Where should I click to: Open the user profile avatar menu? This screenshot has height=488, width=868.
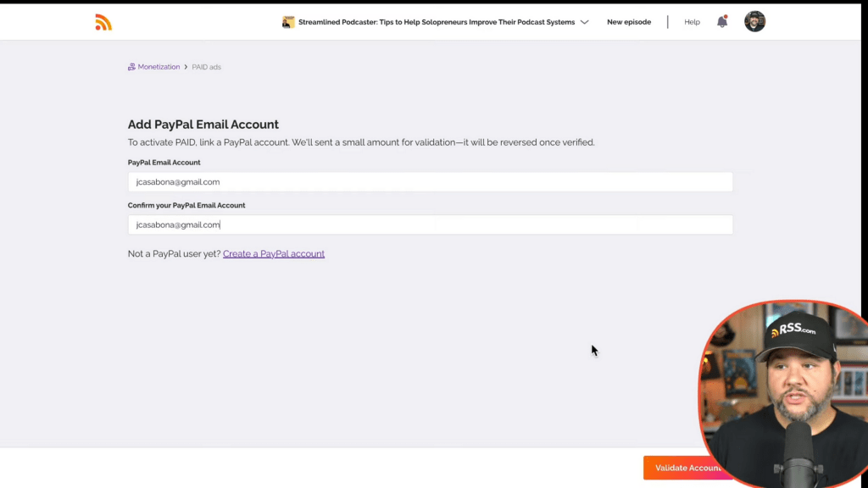pos(754,22)
